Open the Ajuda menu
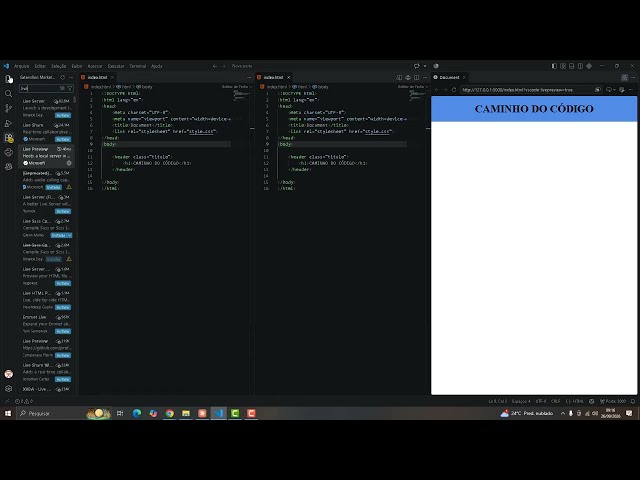The height and width of the screenshot is (480, 640). coord(156,66)
